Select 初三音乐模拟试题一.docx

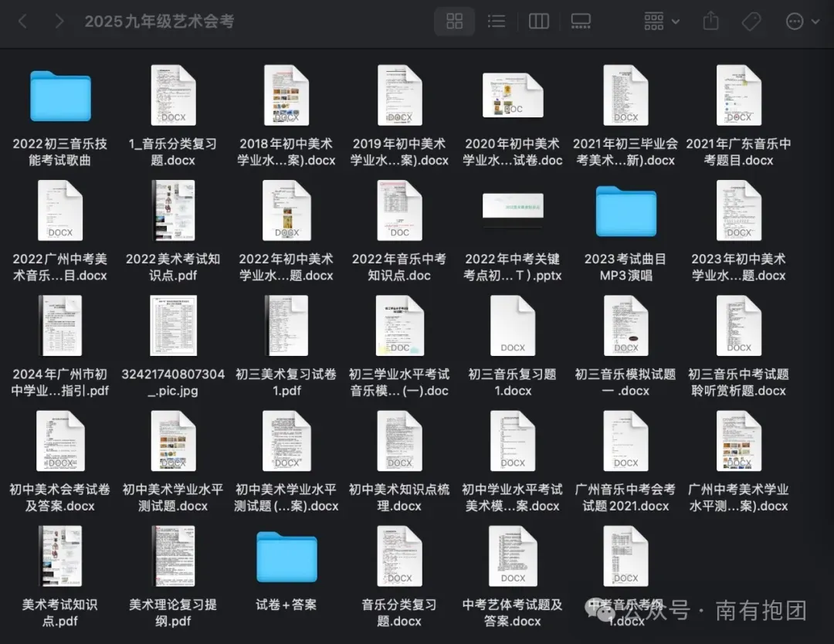point(625,325)
